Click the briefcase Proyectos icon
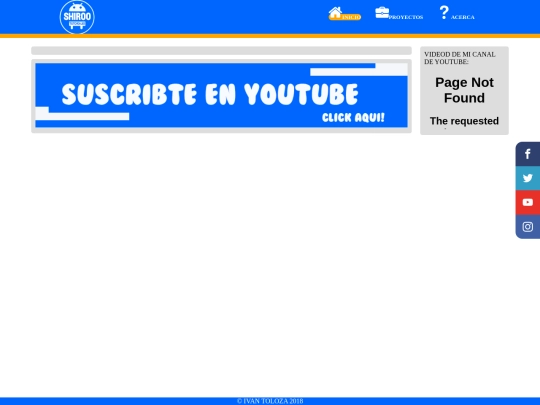Screen dimensions: 540x405 [x=382, y=13]
